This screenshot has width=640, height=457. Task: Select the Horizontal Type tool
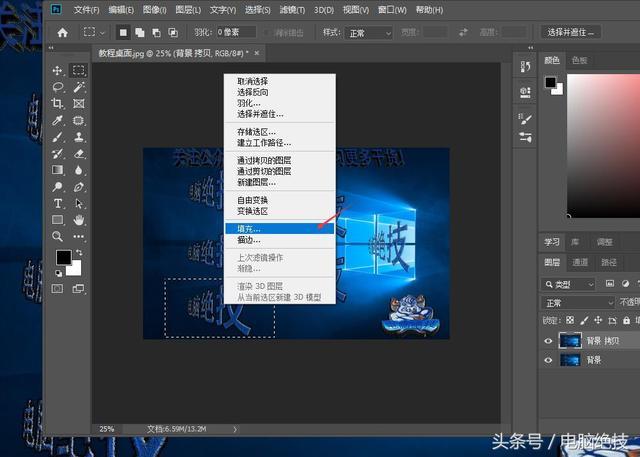click(57, 203)
